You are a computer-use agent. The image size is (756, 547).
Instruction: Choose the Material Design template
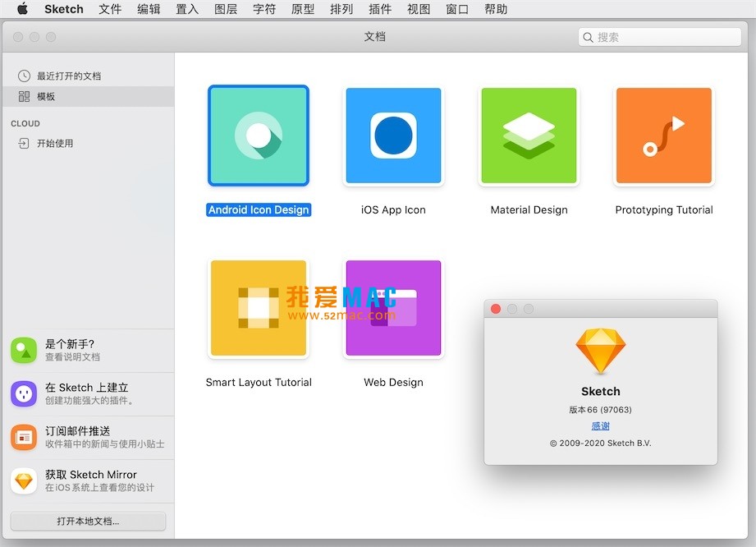528,136
